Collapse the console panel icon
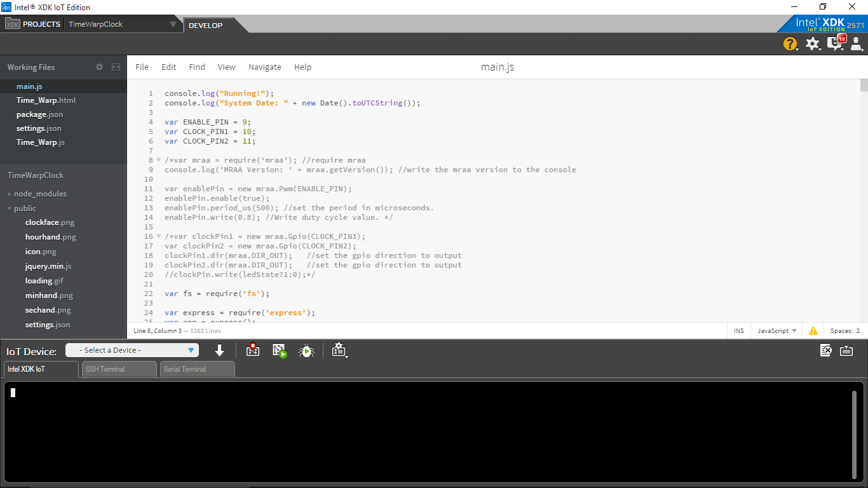Image resolution: width=868 pixels, height=488 pixels. [846, 350]
